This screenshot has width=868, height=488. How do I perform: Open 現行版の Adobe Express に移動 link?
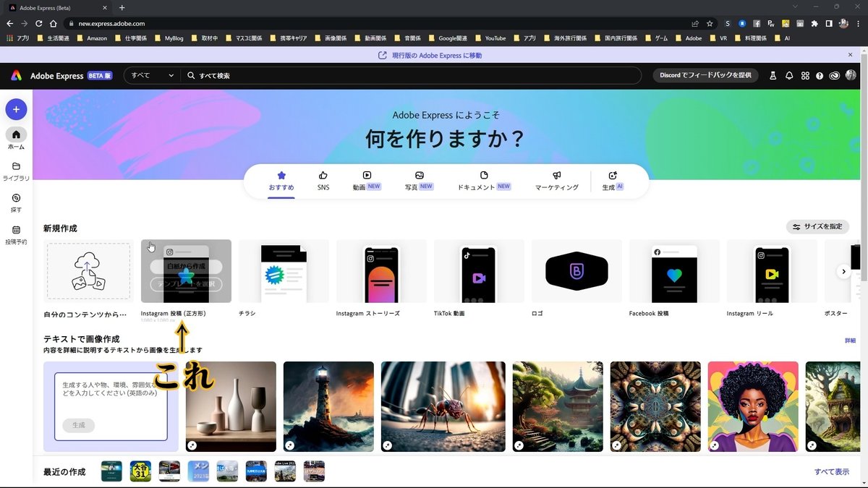430,55
